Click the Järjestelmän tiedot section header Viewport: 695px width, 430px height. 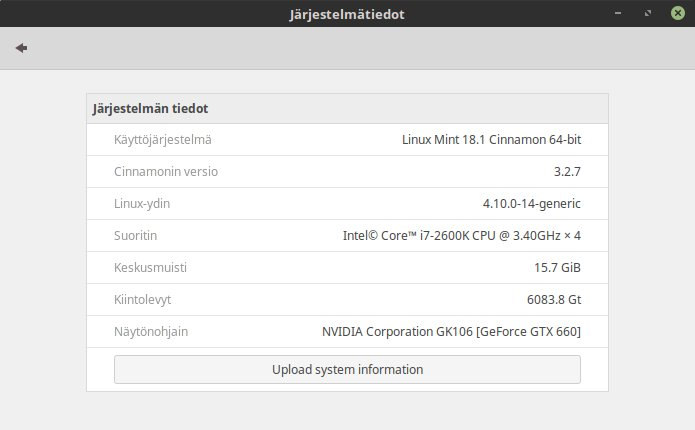[150, 108]
